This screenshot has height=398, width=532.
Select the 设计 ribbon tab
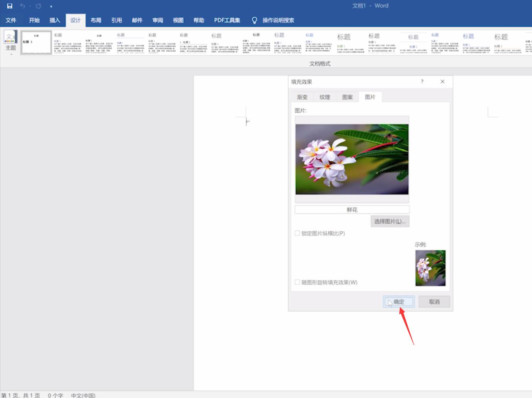[75, 20]
